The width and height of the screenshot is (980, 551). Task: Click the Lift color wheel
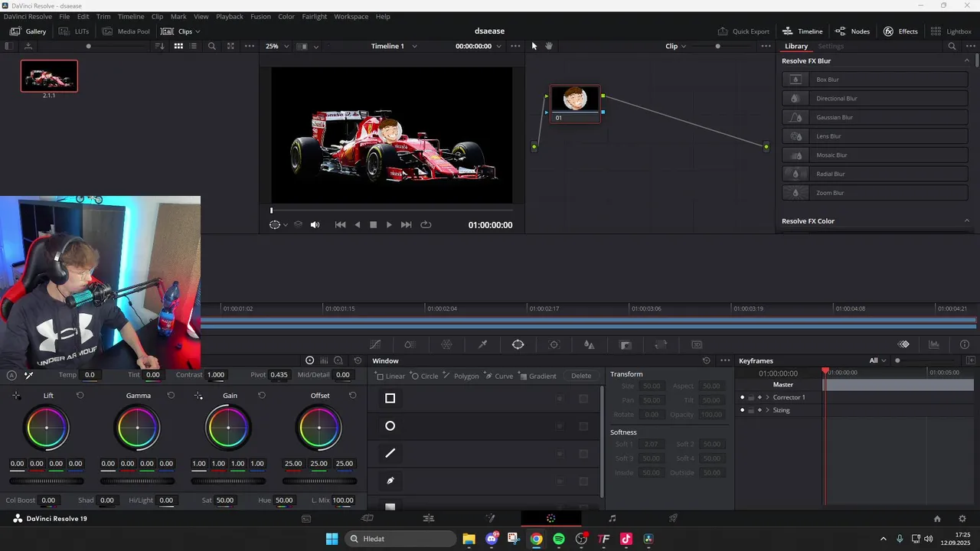(x=47, y=428)
